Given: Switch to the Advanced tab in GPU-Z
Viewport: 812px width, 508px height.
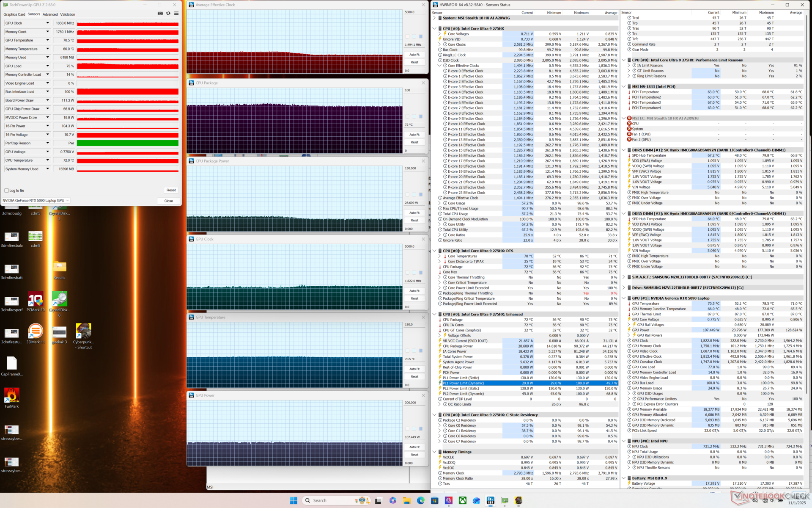Looking at the screenshot, I should coord(50,14).
